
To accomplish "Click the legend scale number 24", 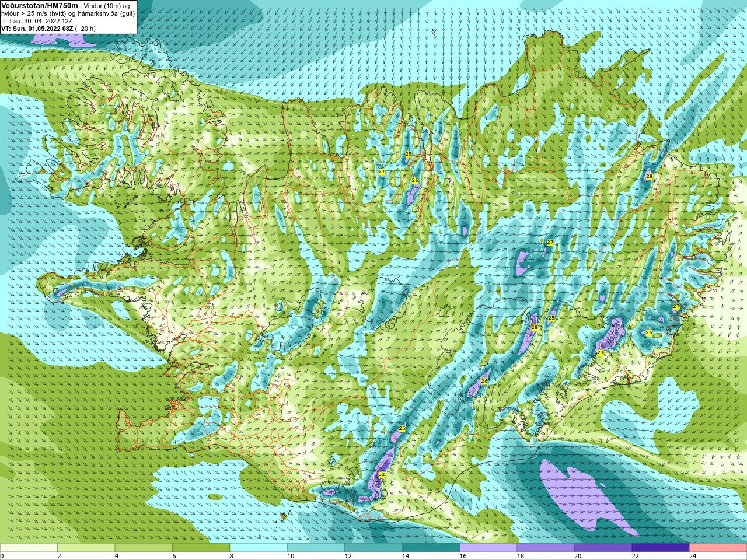I will [x=693, y=556].
